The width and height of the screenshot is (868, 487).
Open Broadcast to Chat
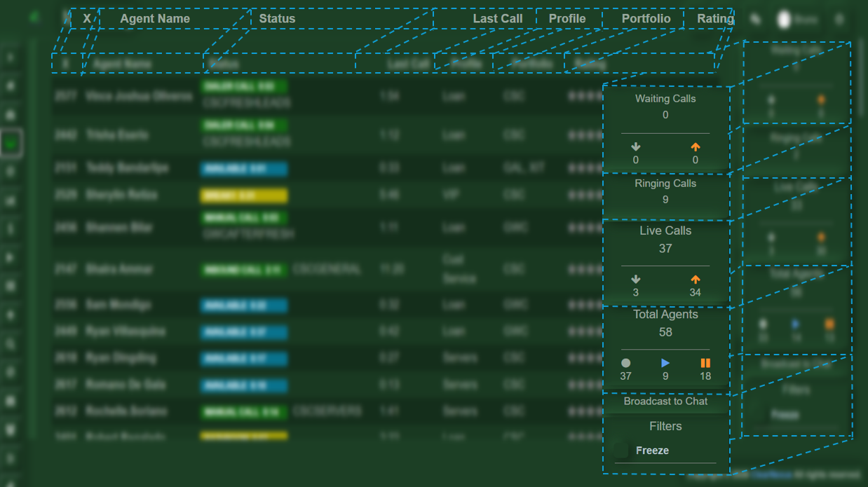pyautogui.click(x=665, y=402)
